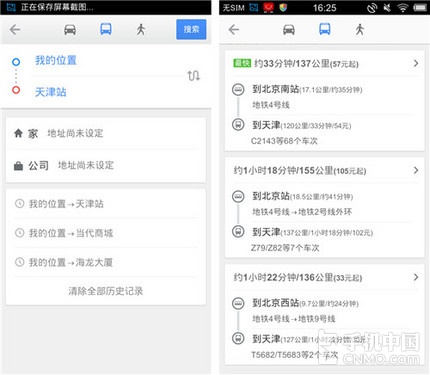The image size is (430, 375).
Task: Select walking mode on left screen
Action: point(141,30)
